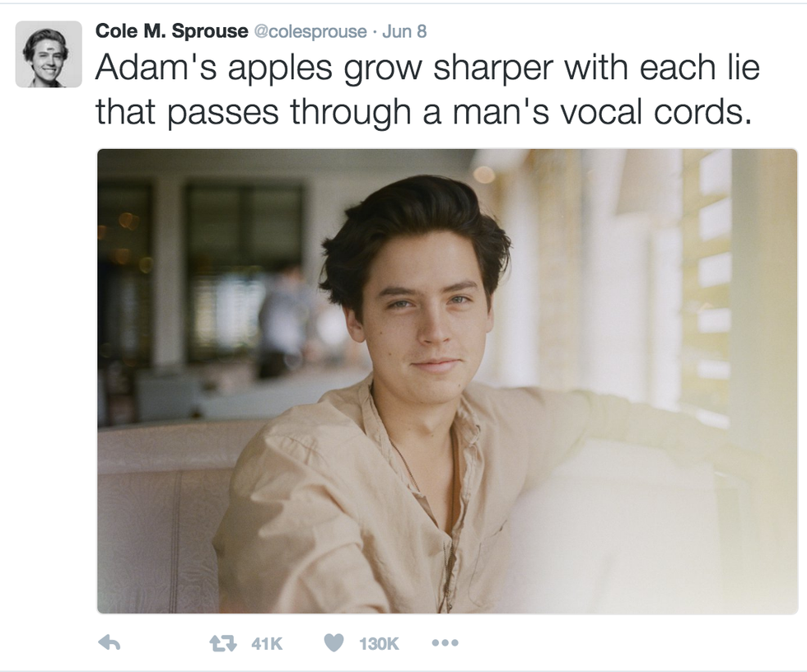Click the 41K retweet count

click(x=267, y=643)
